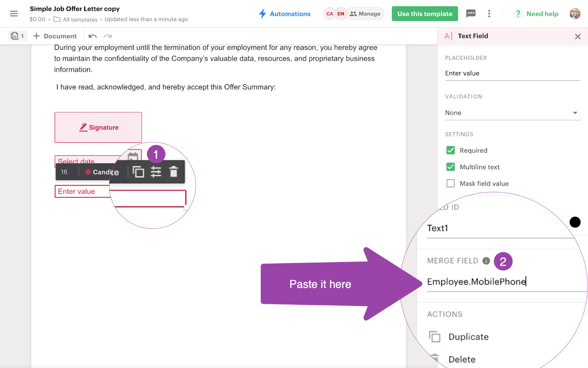Open the user profile avatar
This screenshot has height=368, width=588.
point(575,14)
